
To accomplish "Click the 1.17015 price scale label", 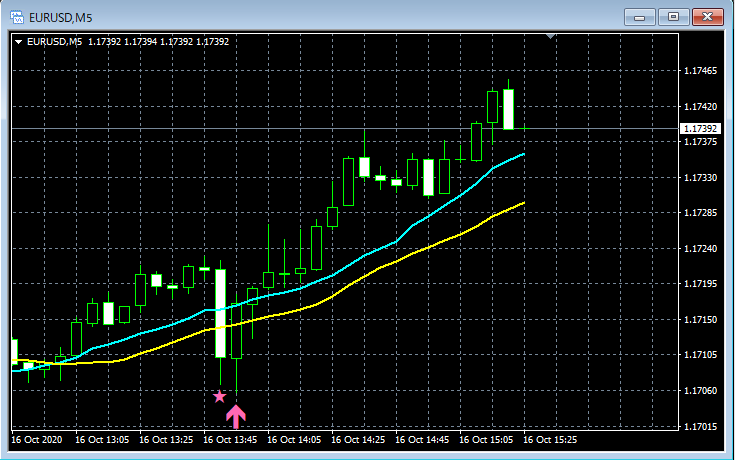I will (700, 426).
